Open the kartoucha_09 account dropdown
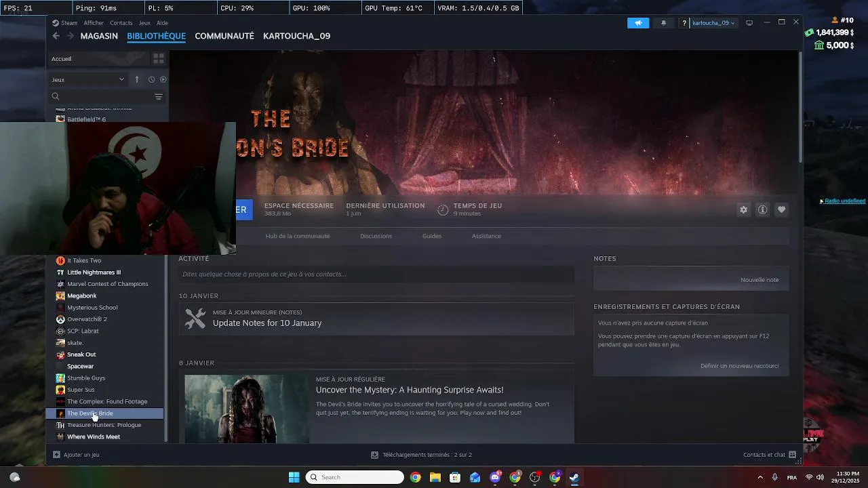Viewport: 868px width, 488px height. pos(713,22)
